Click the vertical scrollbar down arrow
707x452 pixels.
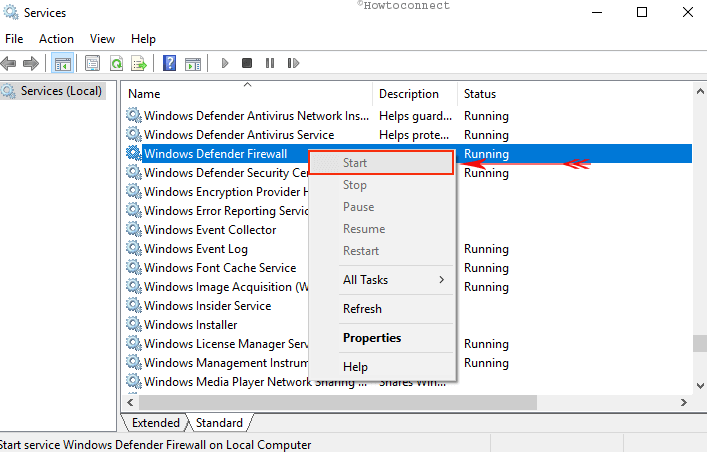(x=700, y=386)
